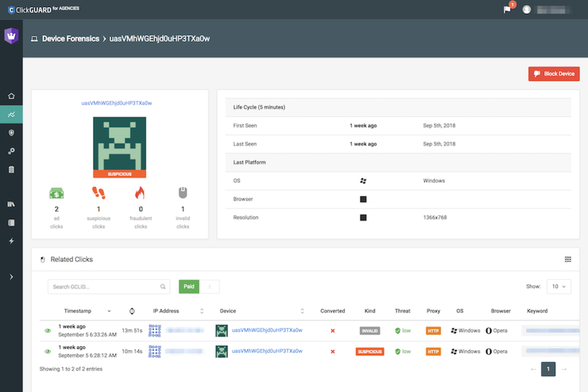Select the analytics chart icon in sidebar
Viewport: 588px width, 392px height.
coord(11,114)
